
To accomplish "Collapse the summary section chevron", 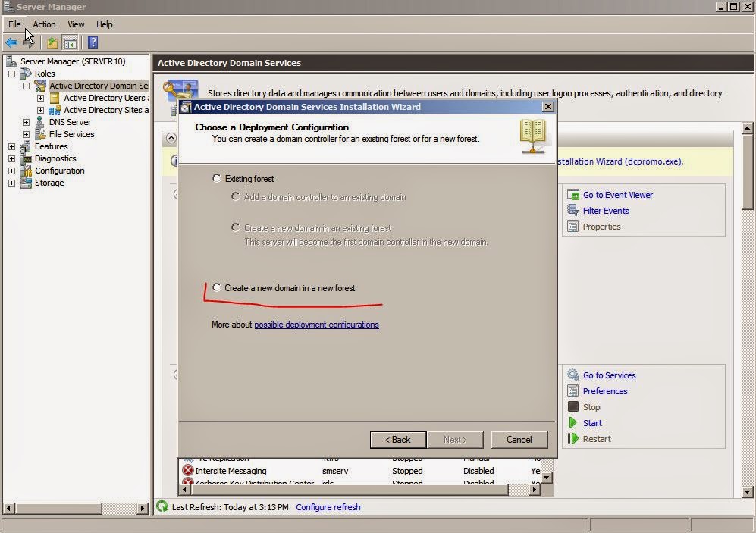I will (x=171, y=138).
